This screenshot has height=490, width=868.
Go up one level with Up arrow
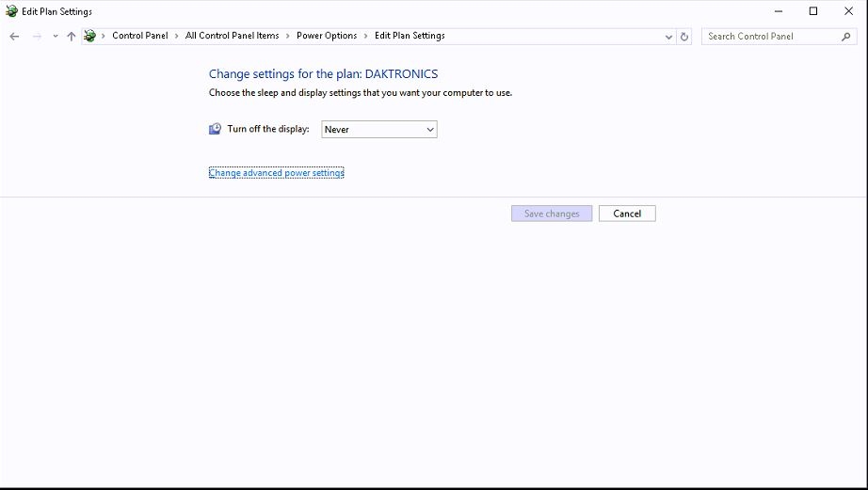[72, 37]
